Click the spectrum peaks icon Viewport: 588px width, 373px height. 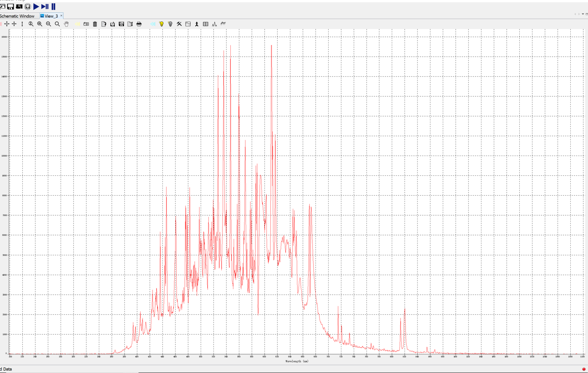214,24
